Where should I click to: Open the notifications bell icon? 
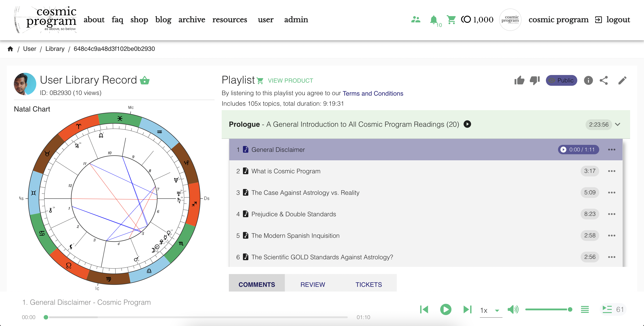(434, 19)
